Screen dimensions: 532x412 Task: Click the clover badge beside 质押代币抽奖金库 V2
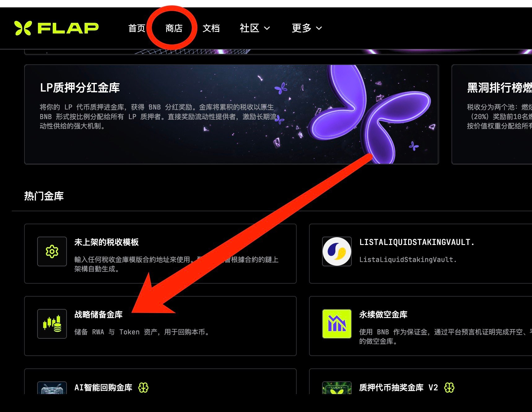(449, 388)
